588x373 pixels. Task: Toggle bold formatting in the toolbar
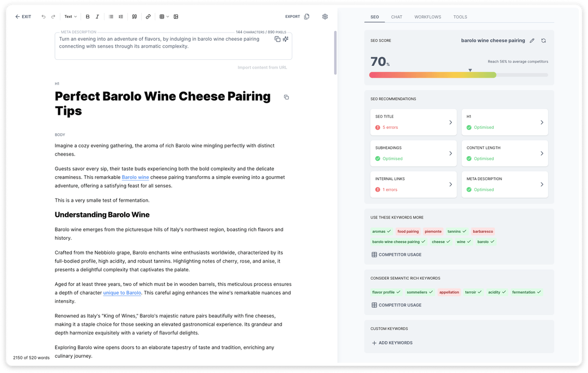click(88, 17)
